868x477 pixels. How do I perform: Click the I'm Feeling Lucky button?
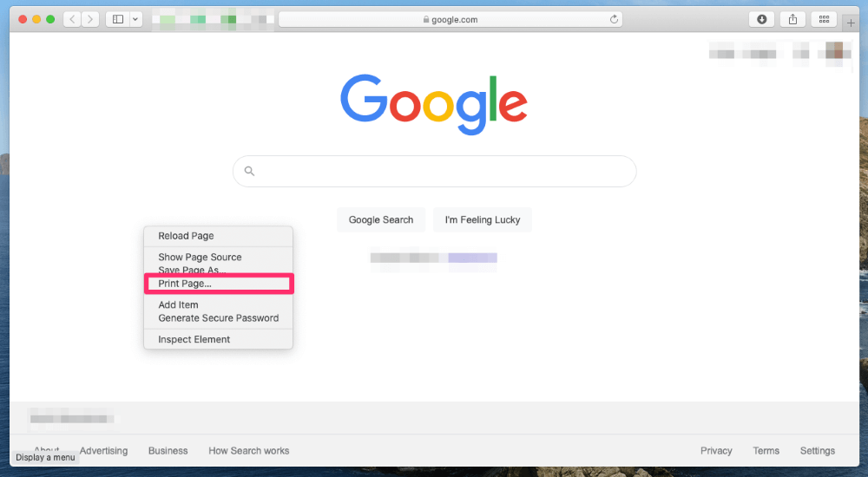point(482,219)
